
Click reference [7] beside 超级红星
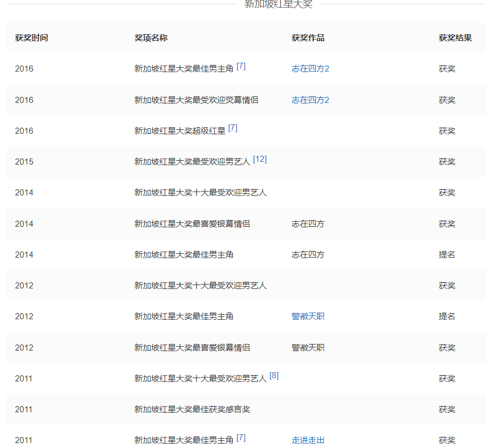tap(233, 128)
